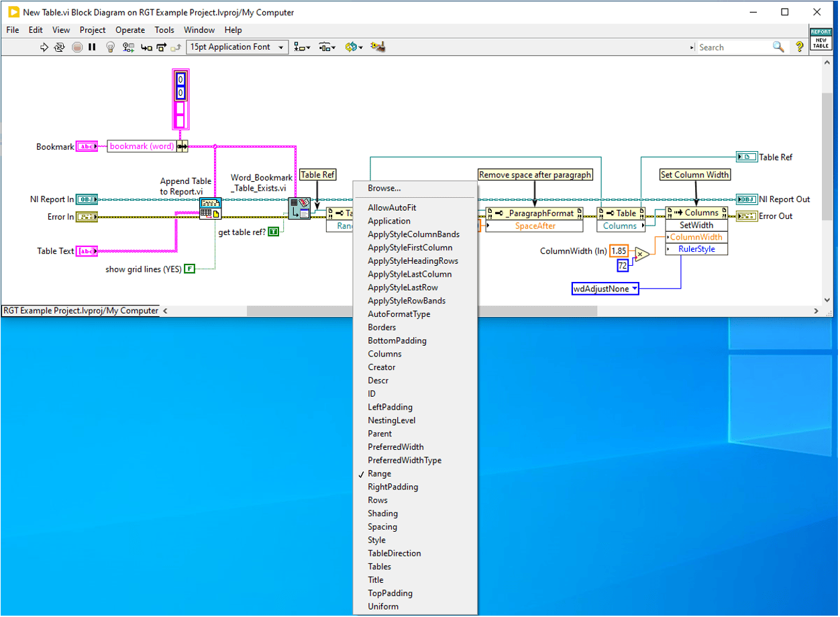
Task: Click the Bookmark string control terminal
Action: 87,146
